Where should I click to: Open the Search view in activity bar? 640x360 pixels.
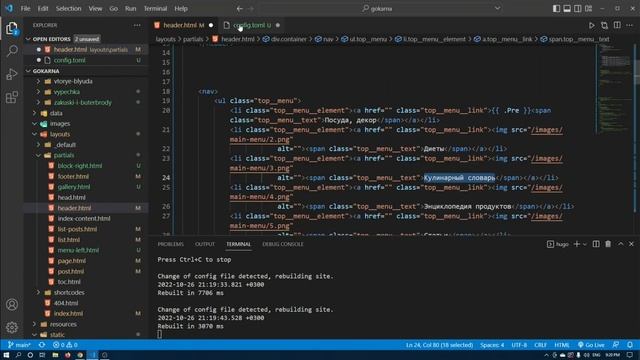(x=12, y=51)
